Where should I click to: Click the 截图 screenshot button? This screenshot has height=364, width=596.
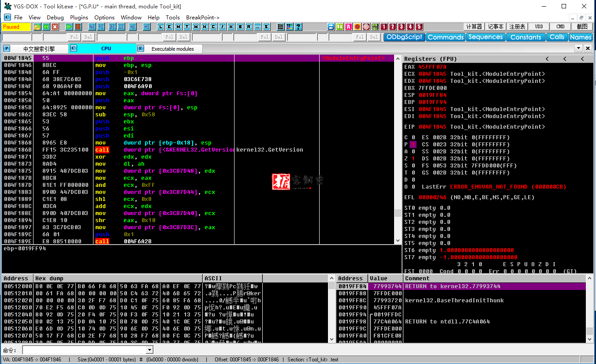pyautogui.click(x=582, y=27)
